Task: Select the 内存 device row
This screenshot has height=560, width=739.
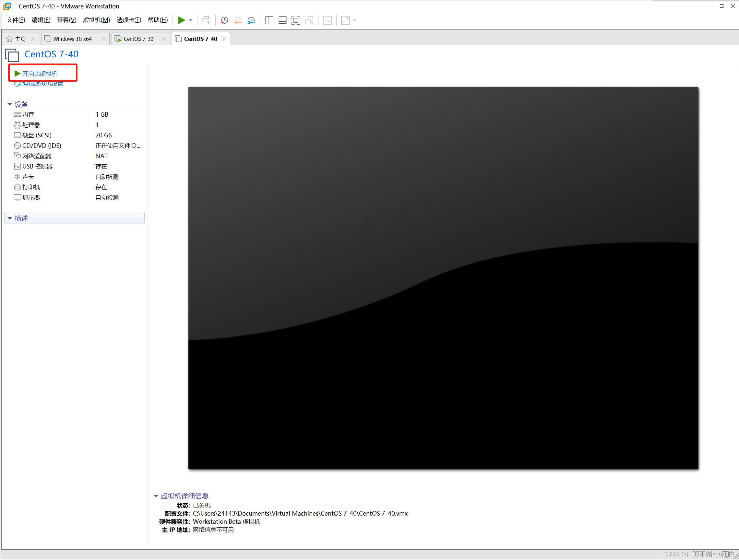Action: (78, 114)
